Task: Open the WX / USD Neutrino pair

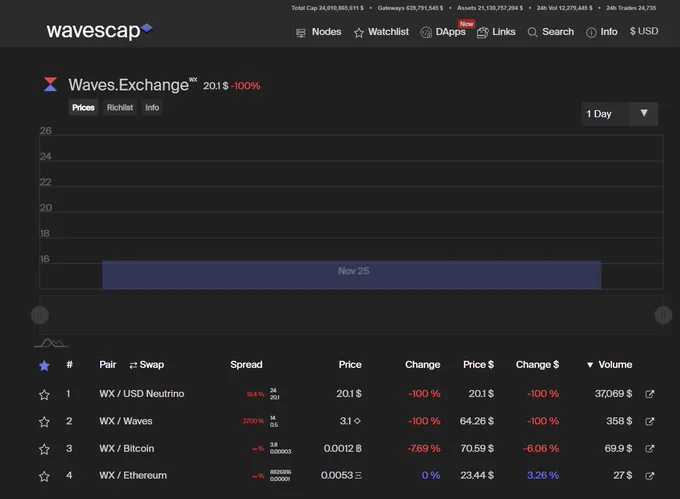Action: 142,394
